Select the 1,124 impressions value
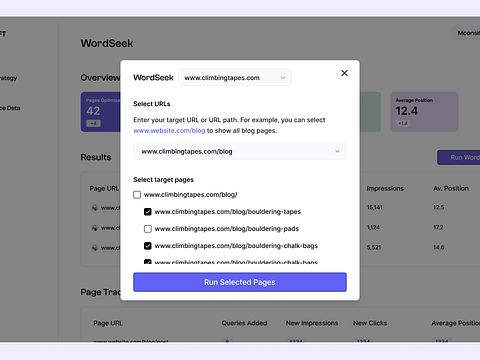The image size is (480, 360). (373, 227)
